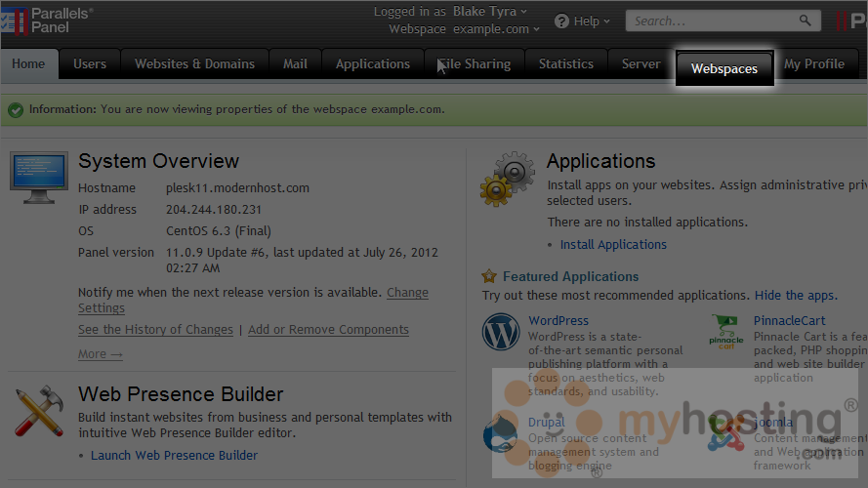The height and width of the screenshot is (488, 868).
Task: Click the Change Settings link
Action: pos(407,292)
